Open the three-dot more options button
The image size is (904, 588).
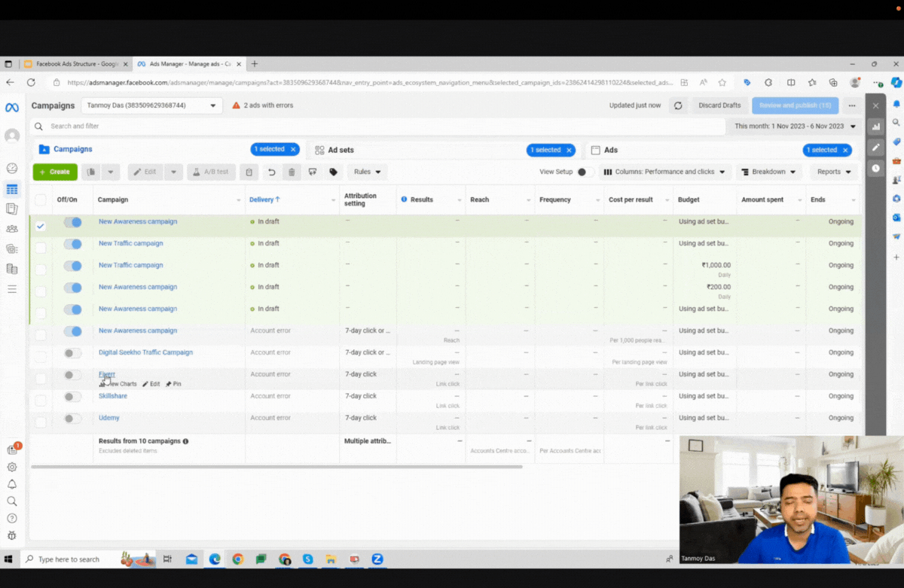(852, 105)
